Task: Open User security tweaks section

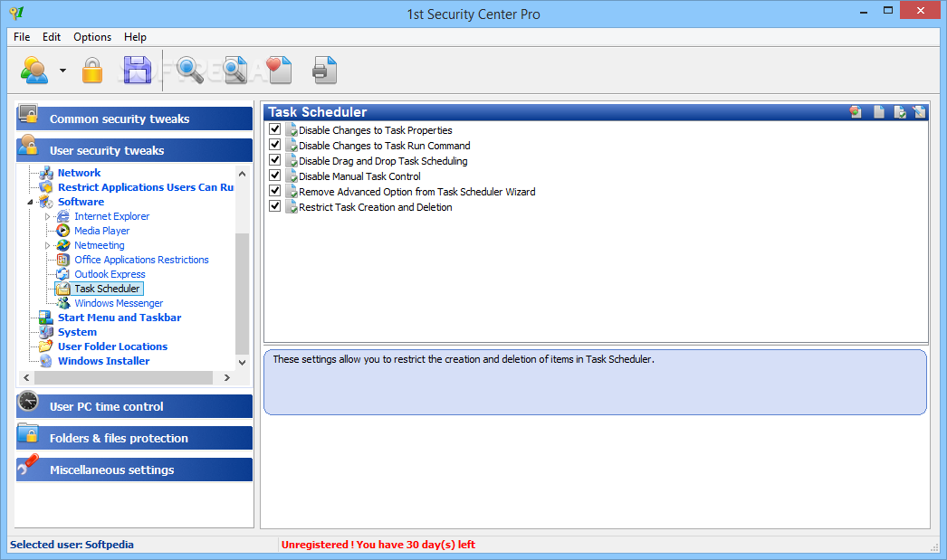Action: (134, 150)
